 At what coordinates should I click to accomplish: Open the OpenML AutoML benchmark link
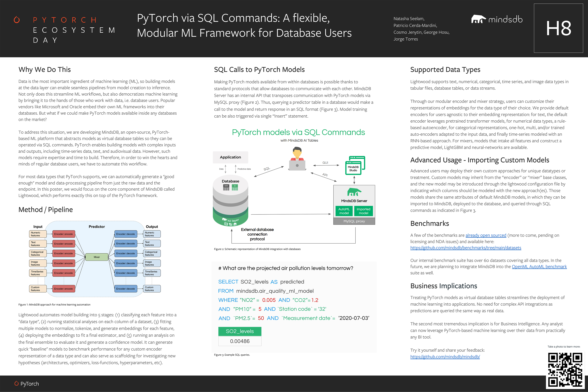[x=539, y=266]
